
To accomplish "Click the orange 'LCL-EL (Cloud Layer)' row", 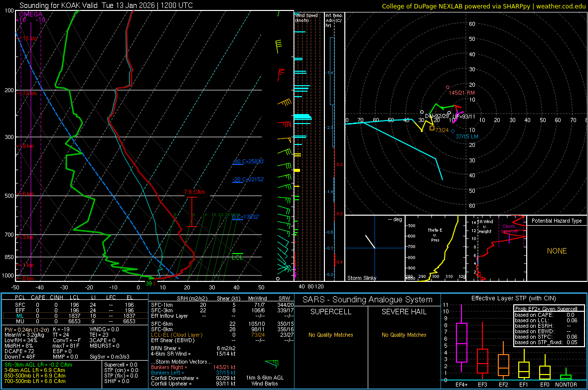I will [221, 335].
